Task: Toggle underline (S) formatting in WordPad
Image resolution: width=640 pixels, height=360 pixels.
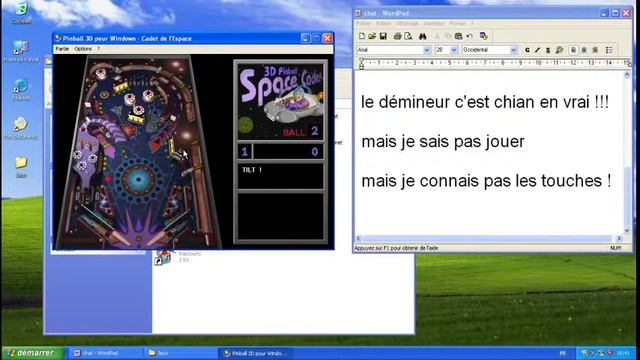Action: (548, 50)
